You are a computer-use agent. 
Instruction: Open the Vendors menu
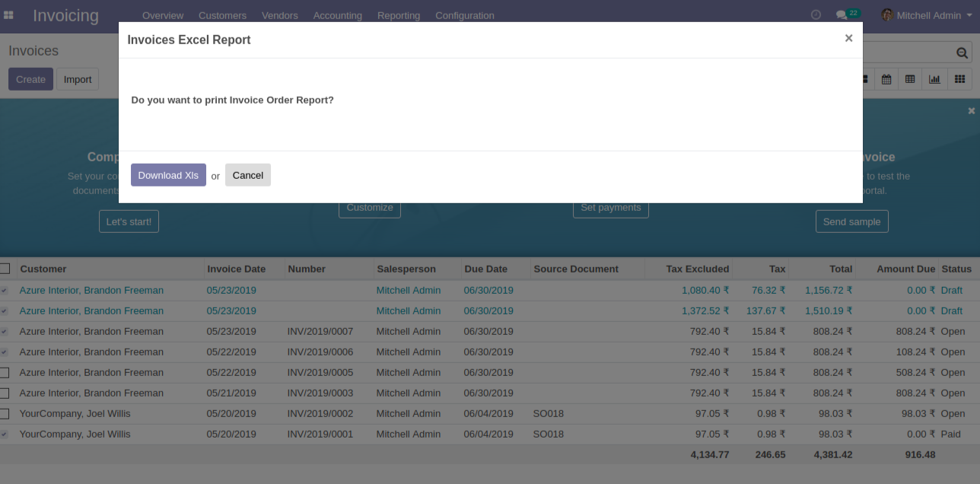[x=280, y=15]
